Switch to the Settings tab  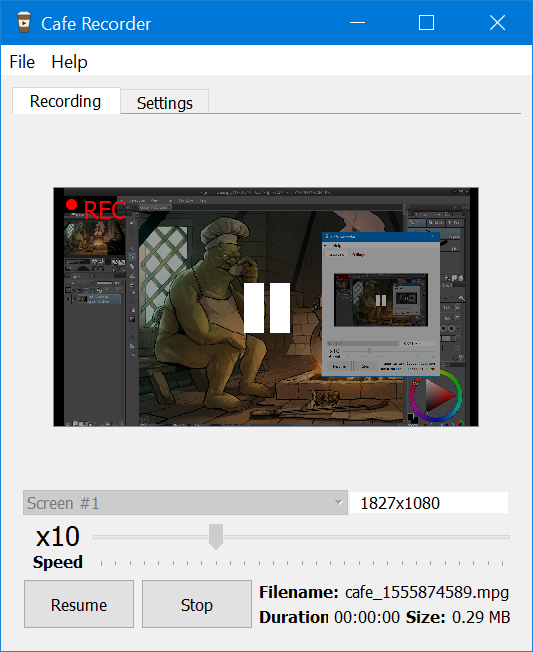(165, 102)
